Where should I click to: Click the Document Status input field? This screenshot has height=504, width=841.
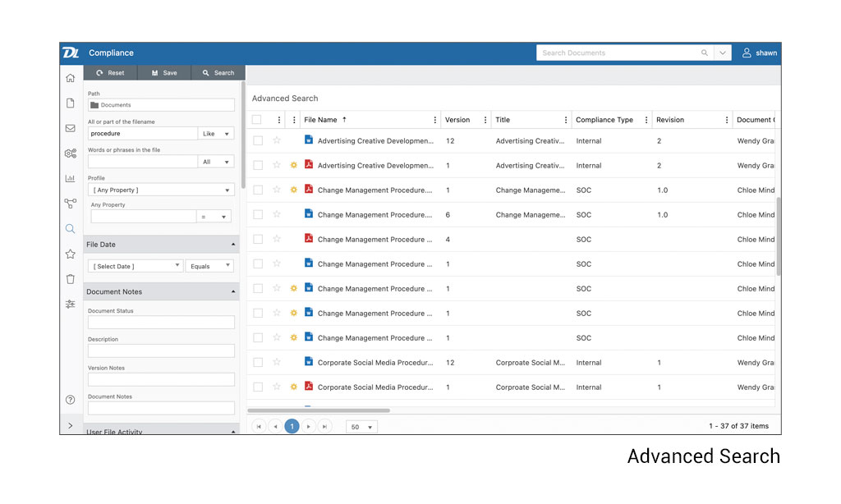pyautogui.click(x=161, y=323)
